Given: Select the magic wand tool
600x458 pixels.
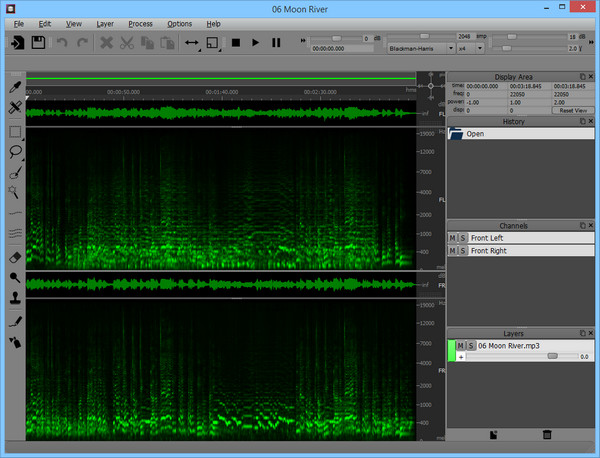Looking at the screenshot, I should (x=15, y=191).
